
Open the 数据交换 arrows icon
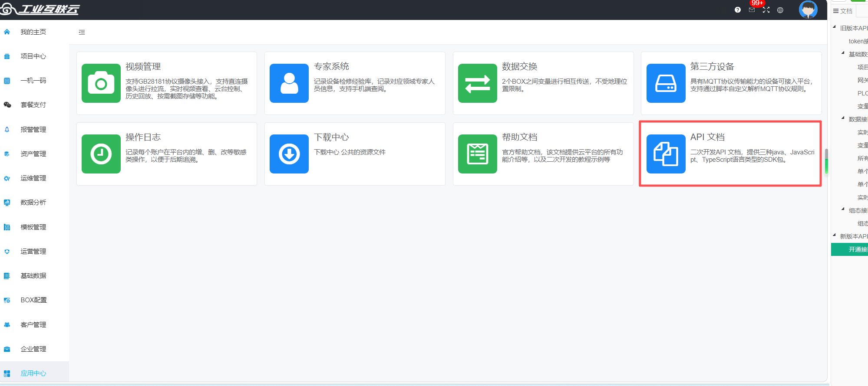[x=477, y=83]
